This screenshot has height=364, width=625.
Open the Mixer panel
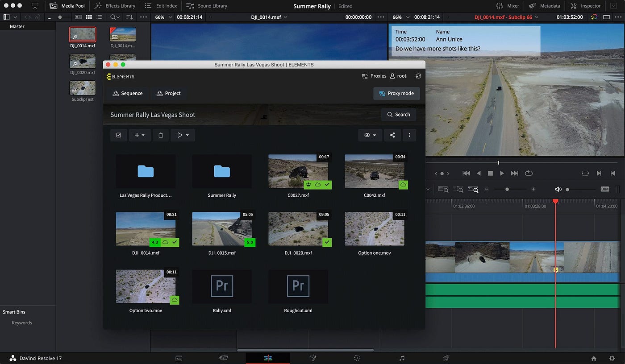point(508,6)
